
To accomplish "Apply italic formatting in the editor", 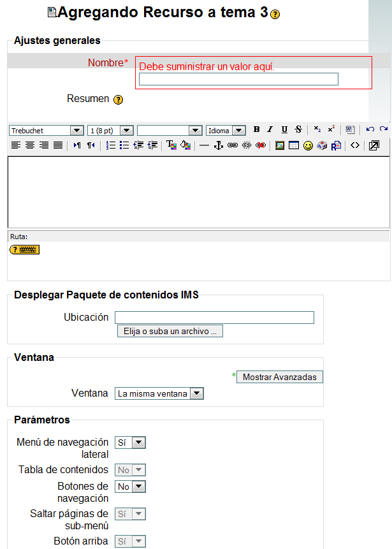I will pos(270,129).
